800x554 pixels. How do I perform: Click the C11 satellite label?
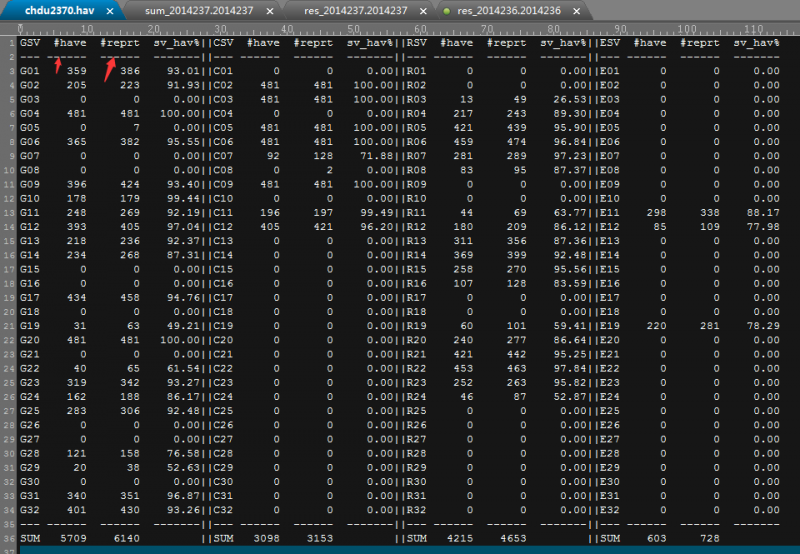[223, 212]
